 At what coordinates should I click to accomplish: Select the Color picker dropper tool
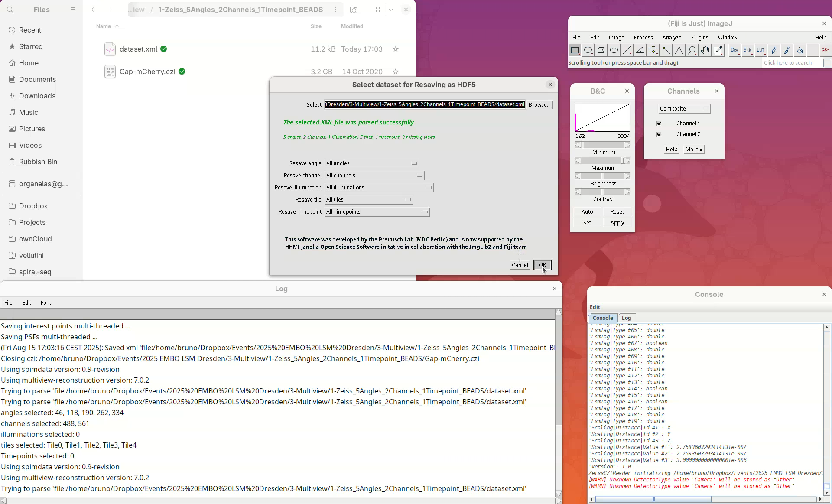[719, 50]
